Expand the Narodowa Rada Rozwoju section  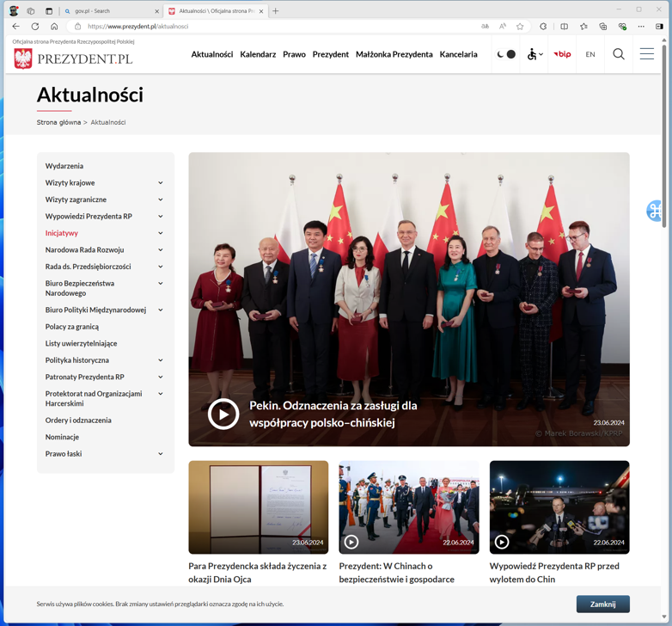click(x=161, y=250)
